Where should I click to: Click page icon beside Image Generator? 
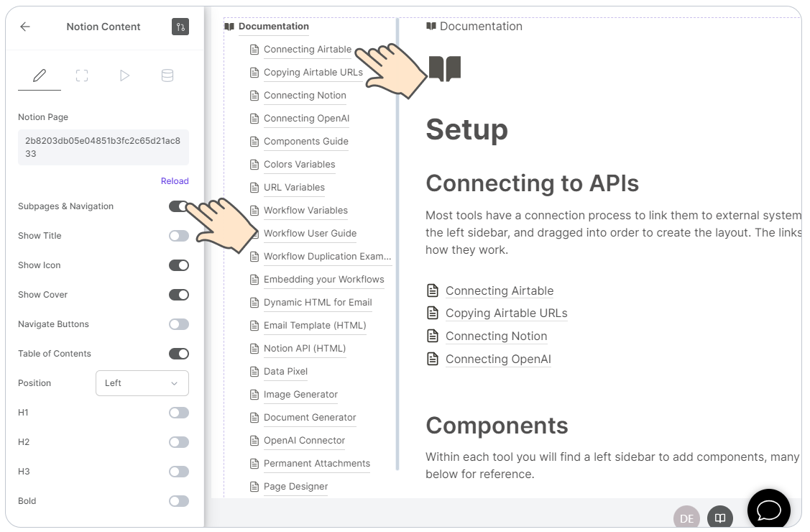click(254, 395)
